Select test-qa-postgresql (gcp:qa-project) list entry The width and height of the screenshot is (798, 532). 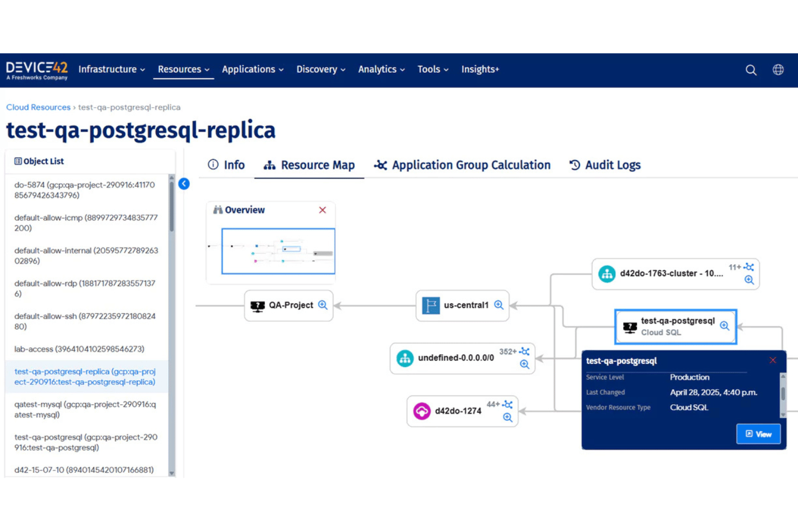point(87,442)
